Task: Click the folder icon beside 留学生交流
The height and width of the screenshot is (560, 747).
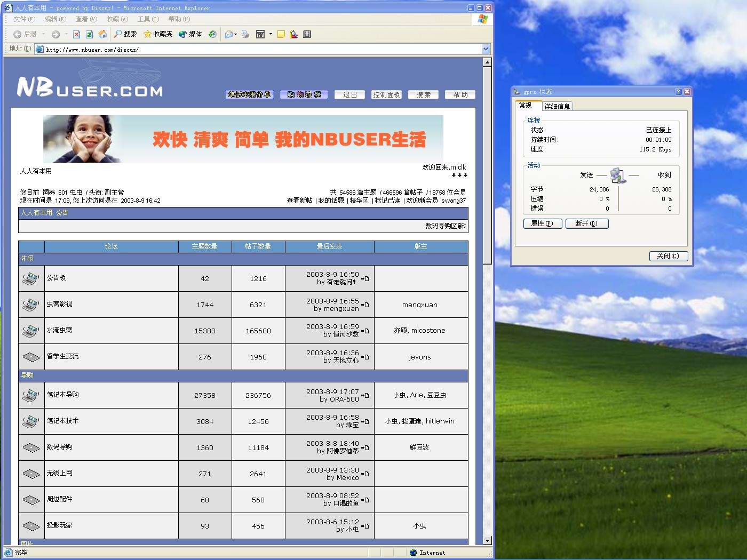Action: point(31,357)
